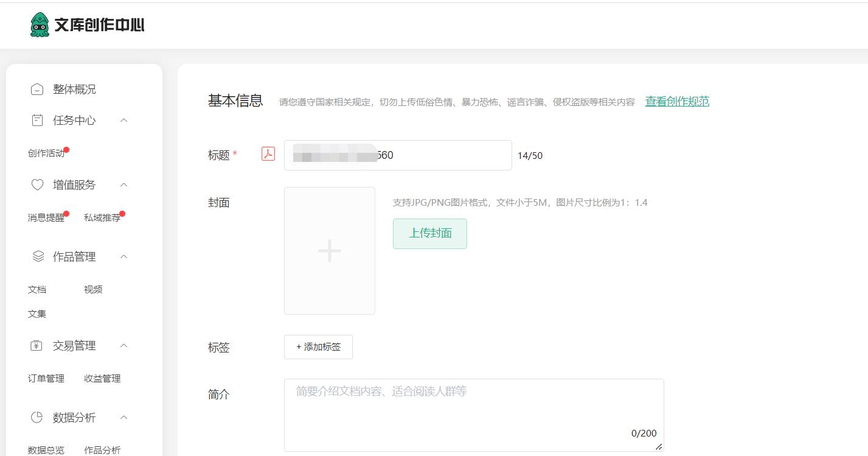
Task: Collapse the 交易管理 section chevron
Action: [124, 346]
